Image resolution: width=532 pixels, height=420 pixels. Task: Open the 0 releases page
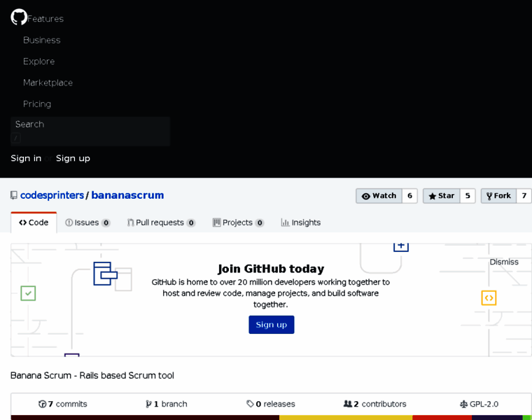click(x=271, y=404)
